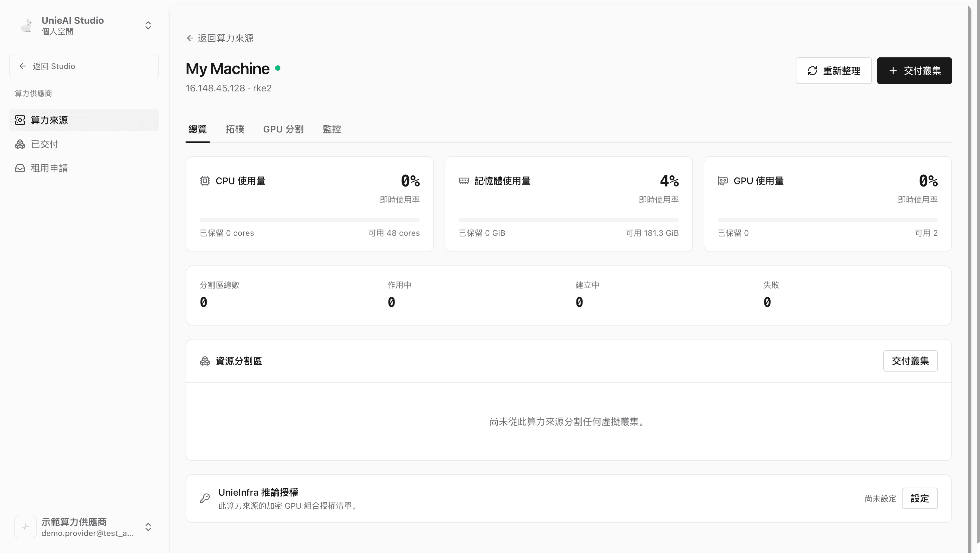This screenshot has width=980, height=553.
Task: Click the CPU chip icon
Action: tap(205, 181)
